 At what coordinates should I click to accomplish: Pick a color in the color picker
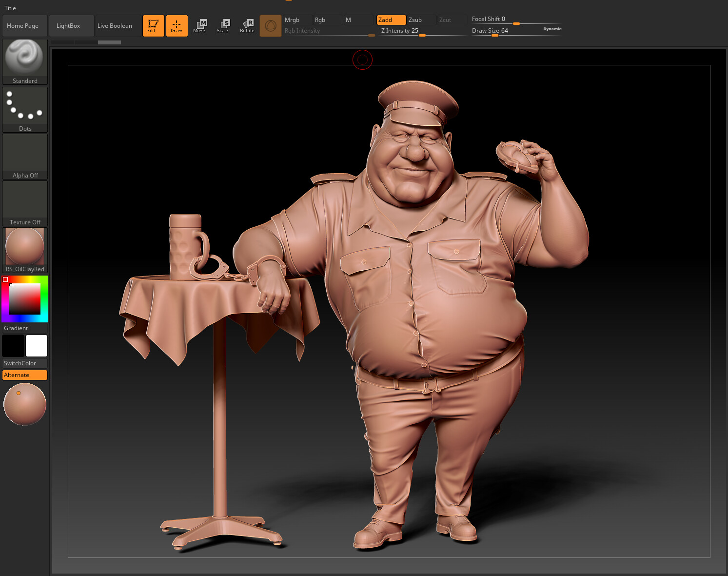[25, 299]
